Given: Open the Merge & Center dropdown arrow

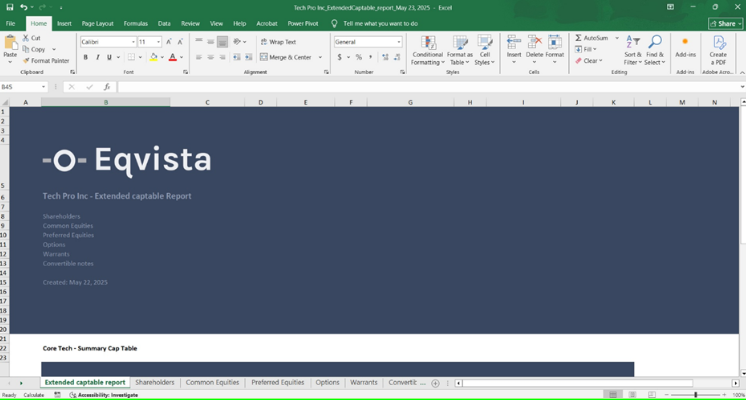Looking at the screenshot, I should pyautogui.click(x=320, y=57).
